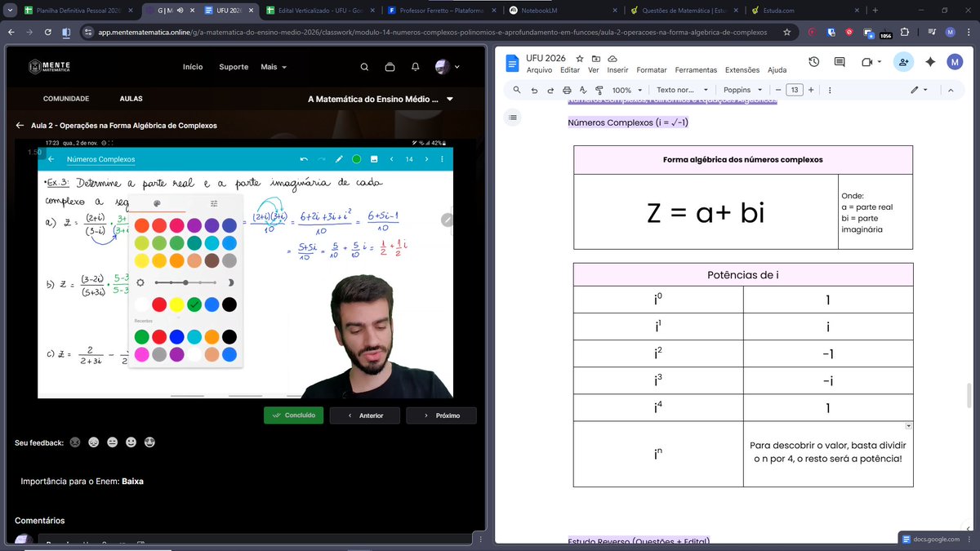Start a Meet call from the camera icon
Viewport: 980px width, 551px height.
867,62
